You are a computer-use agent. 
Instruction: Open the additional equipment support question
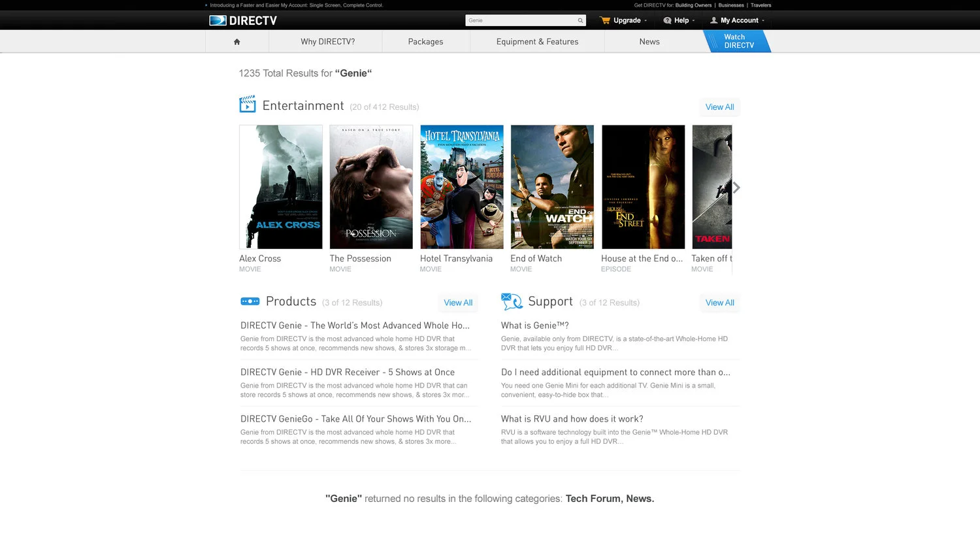pyautogui.click(x=615, y=373)
